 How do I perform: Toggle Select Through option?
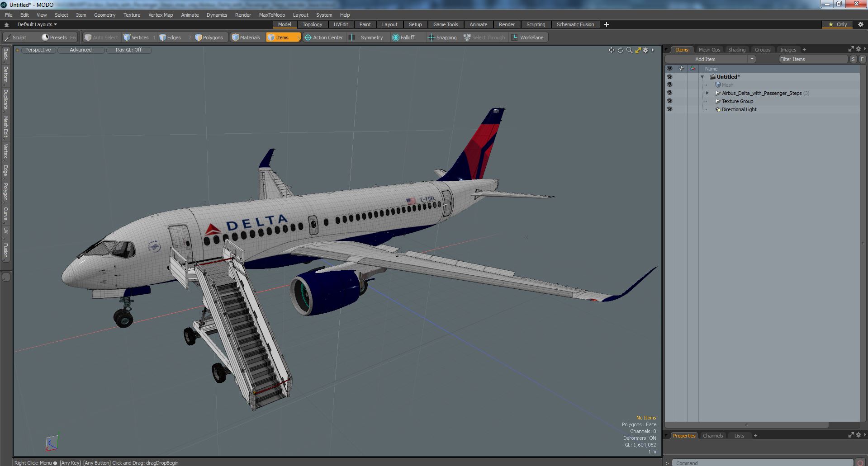(x=484, y=38)
